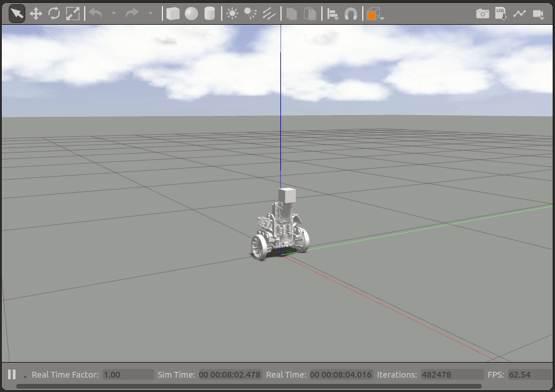Screen dimensions: 555x392
Task: Open the Align tool
Action: (333, 14)
